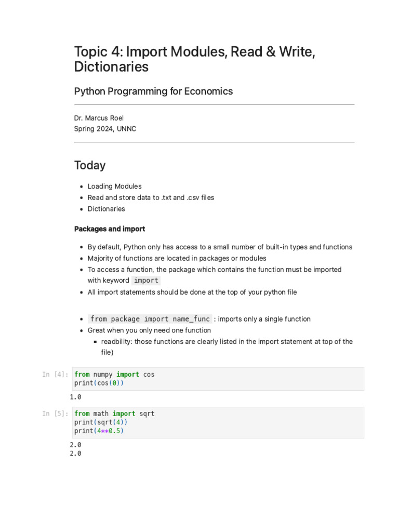The height and width of the screenshot is (532, 399).
Task: Click the 'Today' section heading
Action: click(90, 165)
